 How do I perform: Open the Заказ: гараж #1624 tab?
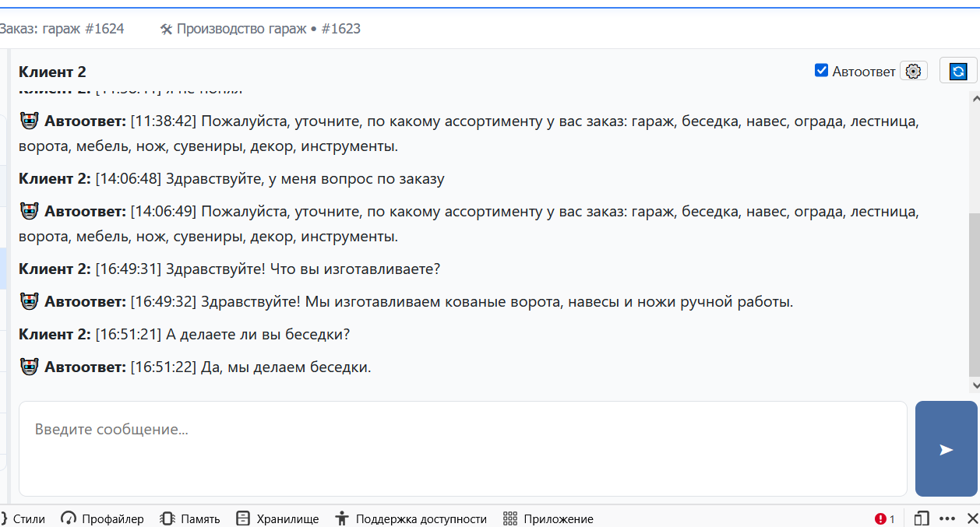point(62,29)
